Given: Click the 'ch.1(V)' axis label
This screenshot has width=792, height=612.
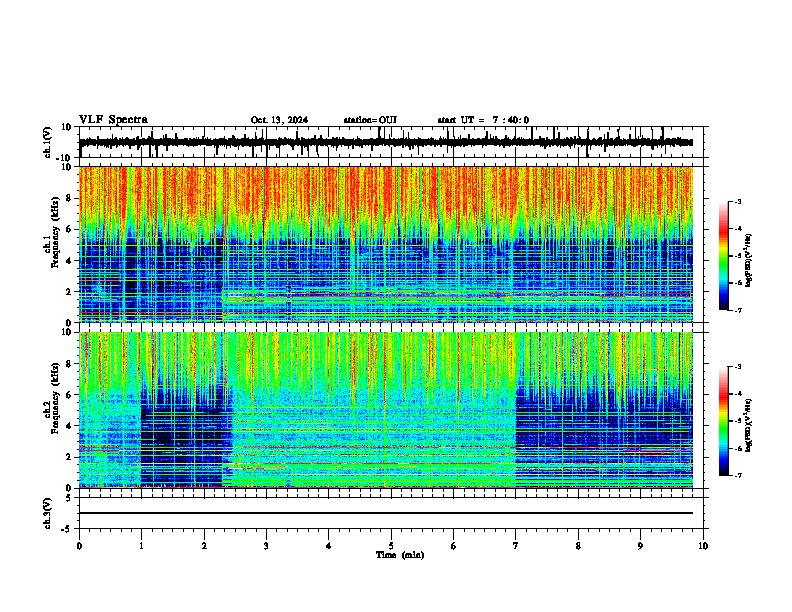Looking at the screenshot, I should click(48, 142).
